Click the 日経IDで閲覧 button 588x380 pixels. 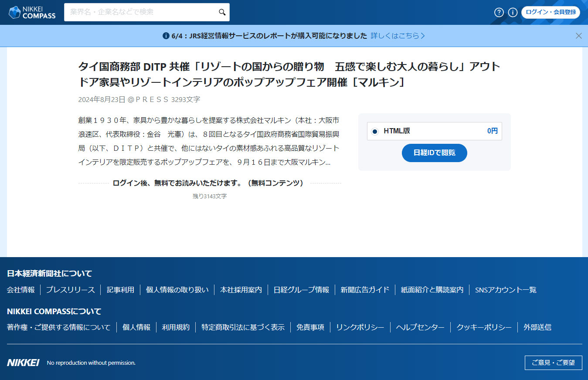point(435,153)
